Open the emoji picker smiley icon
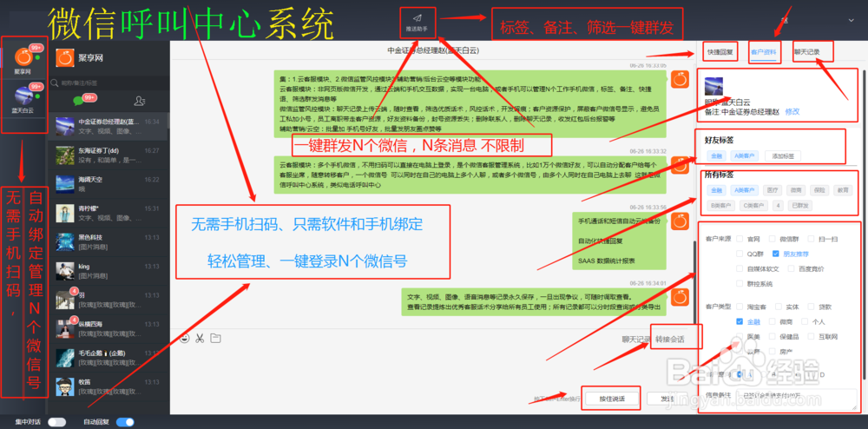Image resolution: width=868 pixels, height=429 pixels. click(x=184, y=338)
